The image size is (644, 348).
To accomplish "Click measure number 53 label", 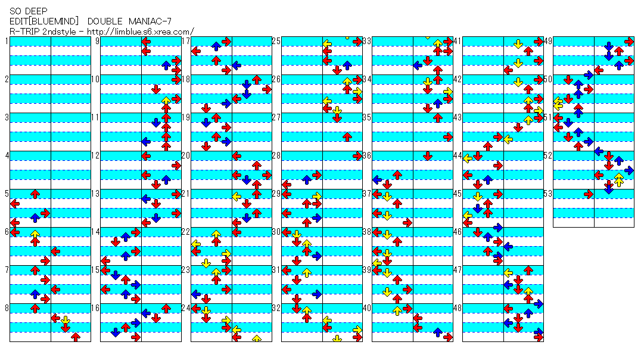I will (548, 194).
